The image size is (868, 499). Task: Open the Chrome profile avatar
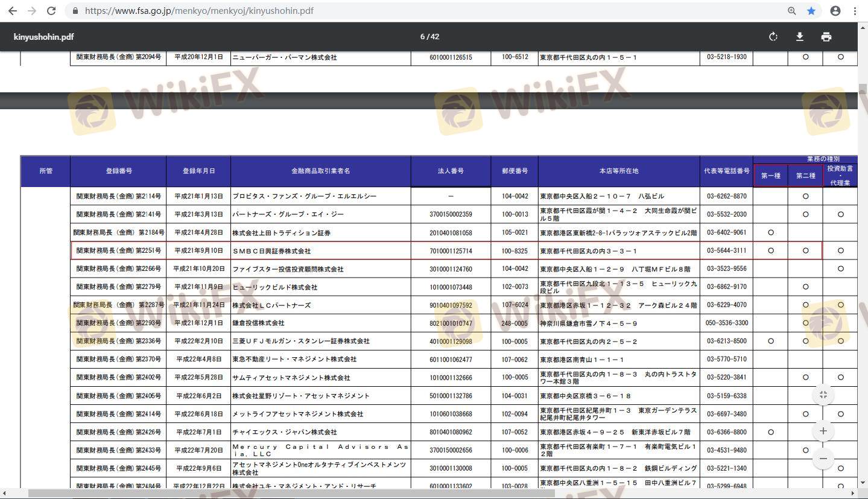835,11
